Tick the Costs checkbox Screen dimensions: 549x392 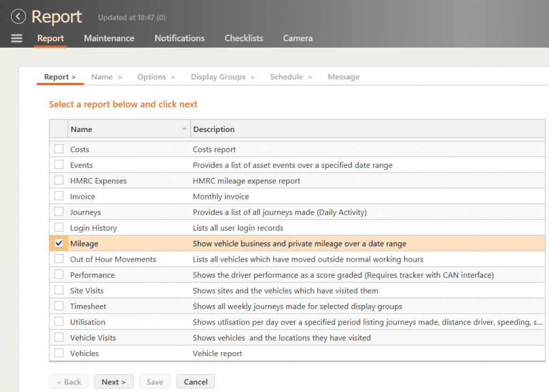59,149
